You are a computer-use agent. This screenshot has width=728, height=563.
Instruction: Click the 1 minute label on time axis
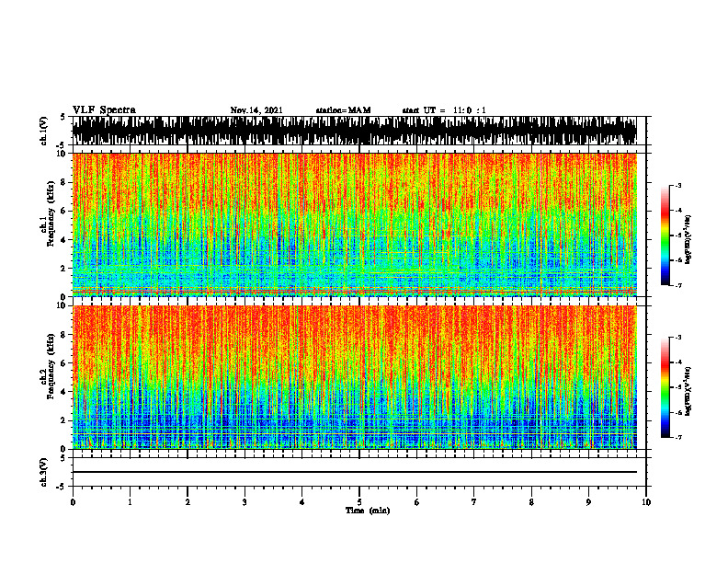130,502
